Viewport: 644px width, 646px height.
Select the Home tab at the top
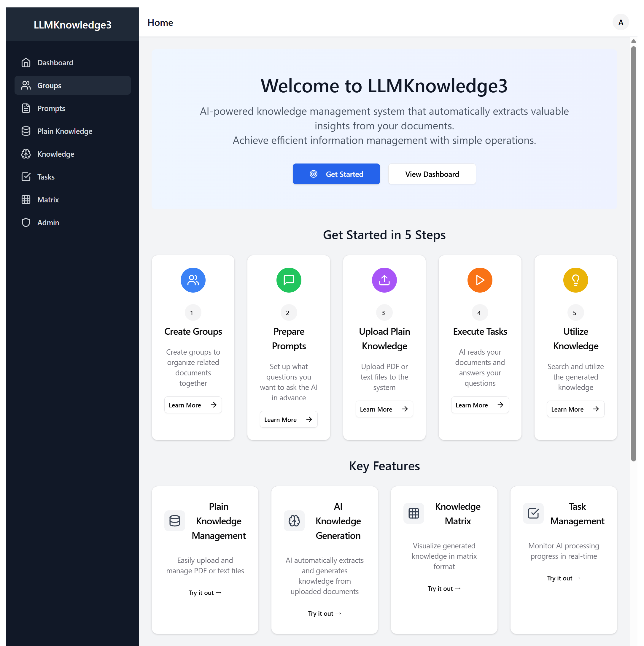pyautogui.click(x=160, y=22)
